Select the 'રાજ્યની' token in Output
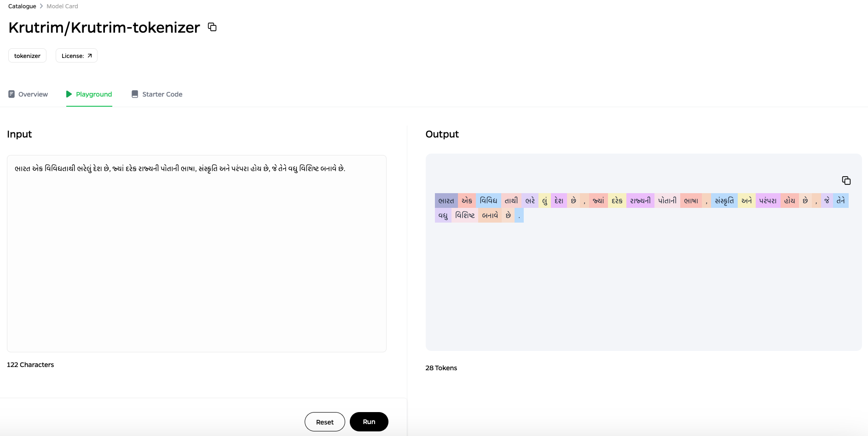 point(640,201)
